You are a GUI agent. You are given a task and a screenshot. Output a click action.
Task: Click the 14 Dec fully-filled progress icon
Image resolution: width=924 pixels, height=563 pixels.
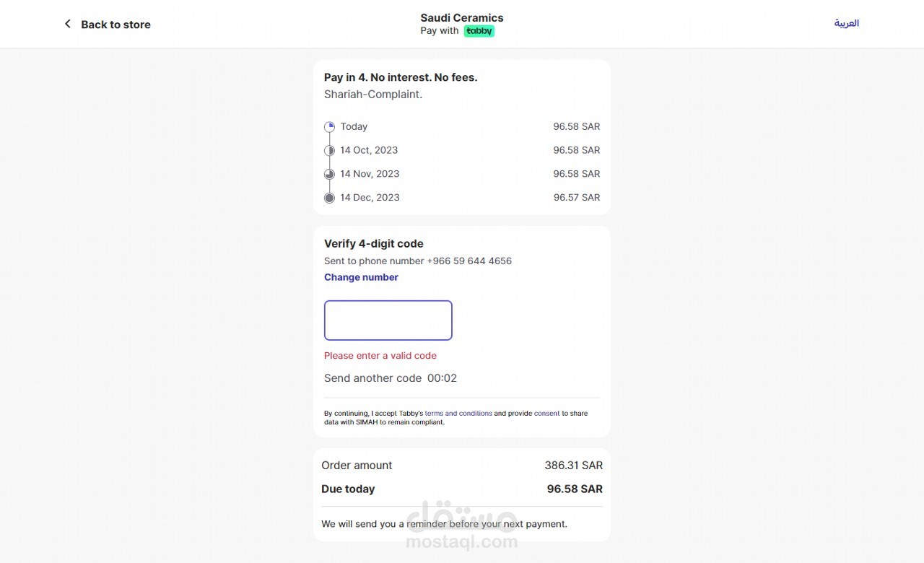tap(329, 198)
